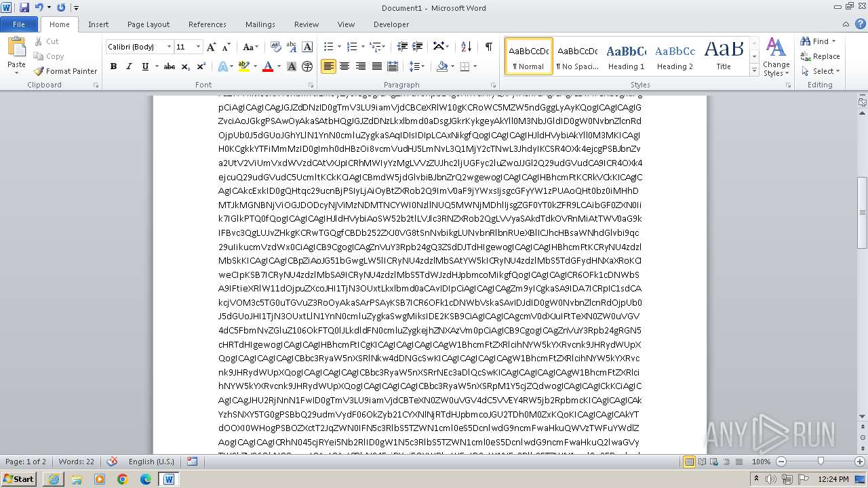Switch to the Insert tab
Image resolution: width=868 pixels, height=488 pixels.
pos(98,24)
